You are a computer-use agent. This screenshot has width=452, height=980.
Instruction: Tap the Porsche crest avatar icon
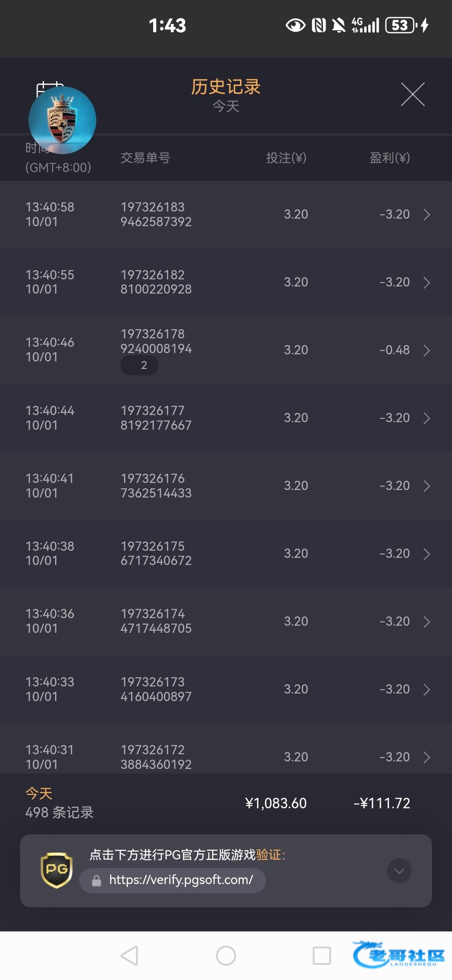pyautogui.click(x=62, y=120)
